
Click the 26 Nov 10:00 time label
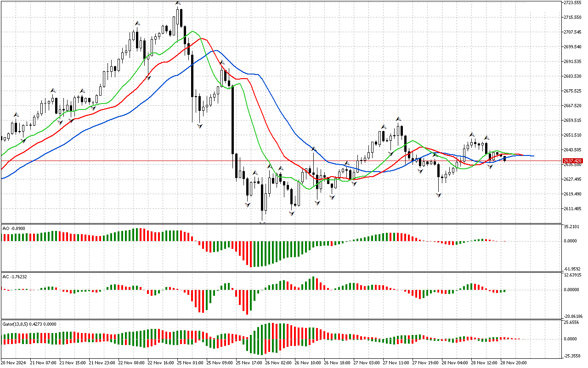coord(308,363)
